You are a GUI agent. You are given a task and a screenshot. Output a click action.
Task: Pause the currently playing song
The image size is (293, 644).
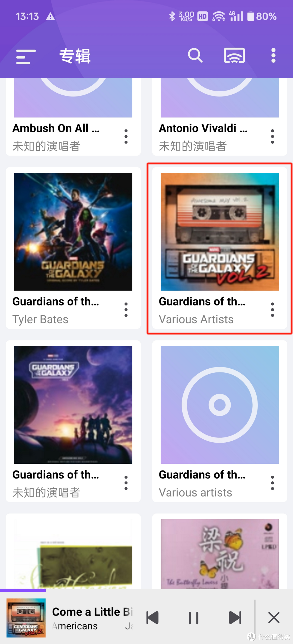193,618
